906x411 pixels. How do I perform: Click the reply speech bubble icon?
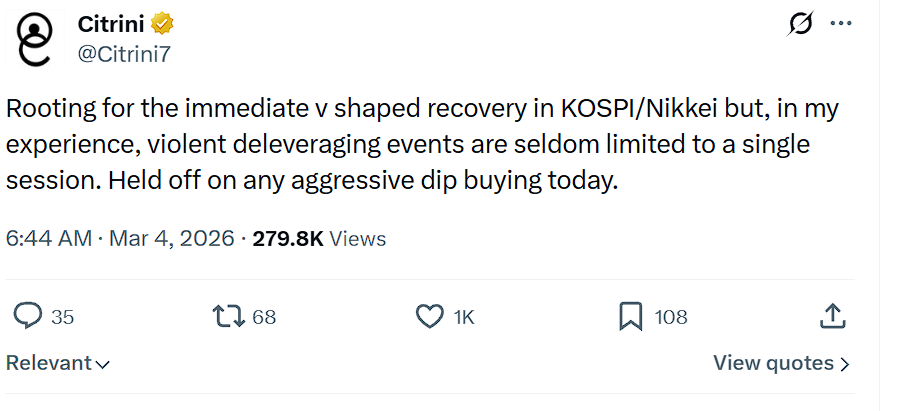(27, 317)
